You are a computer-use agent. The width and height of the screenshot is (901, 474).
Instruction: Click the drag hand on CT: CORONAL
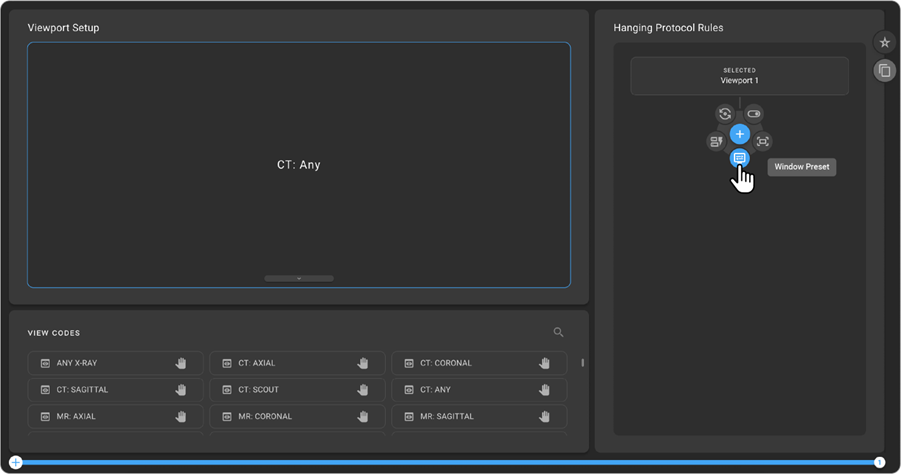coord(545,363)
